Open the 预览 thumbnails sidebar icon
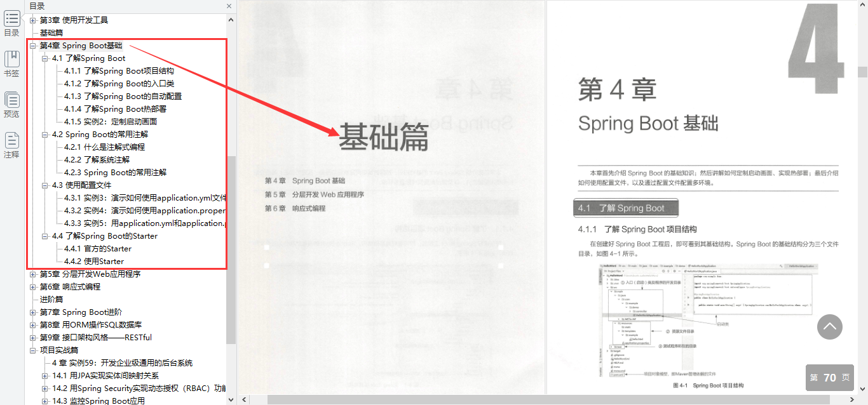The width and height of the screenshot is (868, 405). click(x=11, y=105)
